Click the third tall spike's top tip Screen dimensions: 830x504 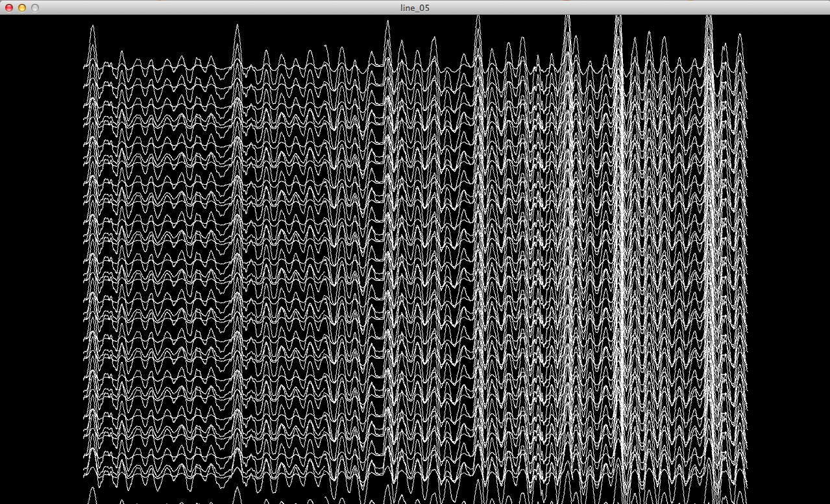click(387, 22)
